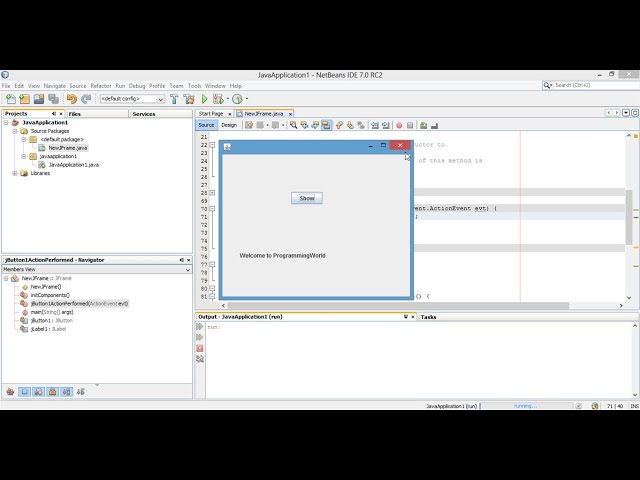Click the Redo toolbar icon
640x480 pixels.
pos(86,99)
